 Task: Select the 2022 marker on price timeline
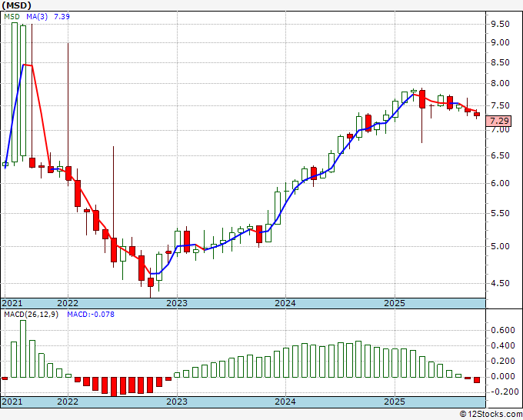point(68,303)
